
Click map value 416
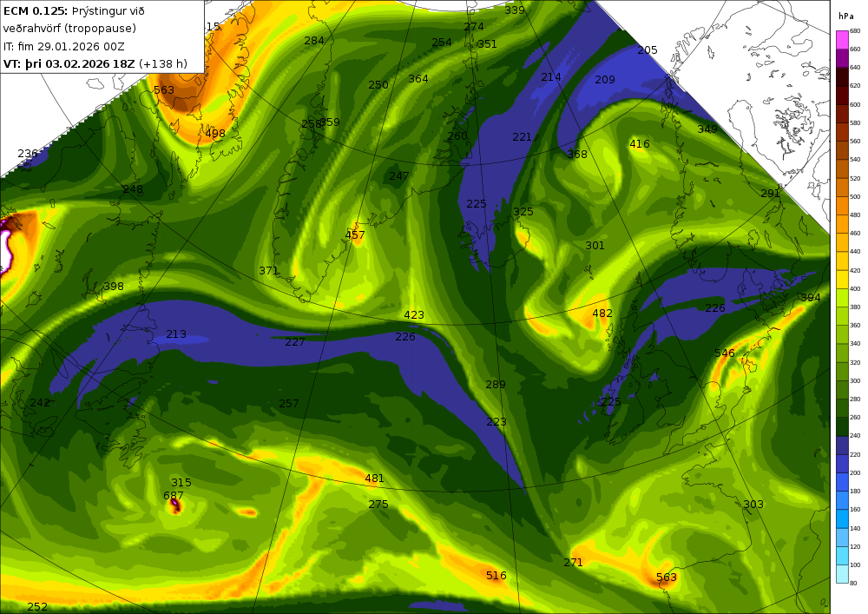640,144
